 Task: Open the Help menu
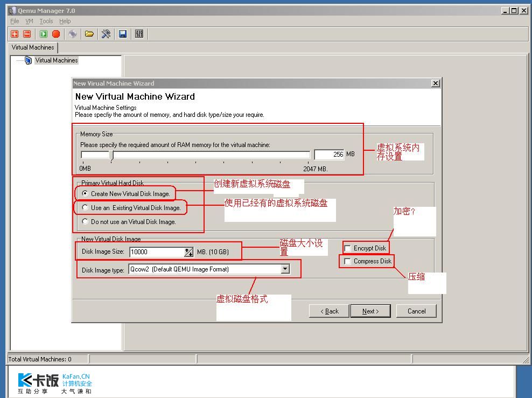point(65,22)
